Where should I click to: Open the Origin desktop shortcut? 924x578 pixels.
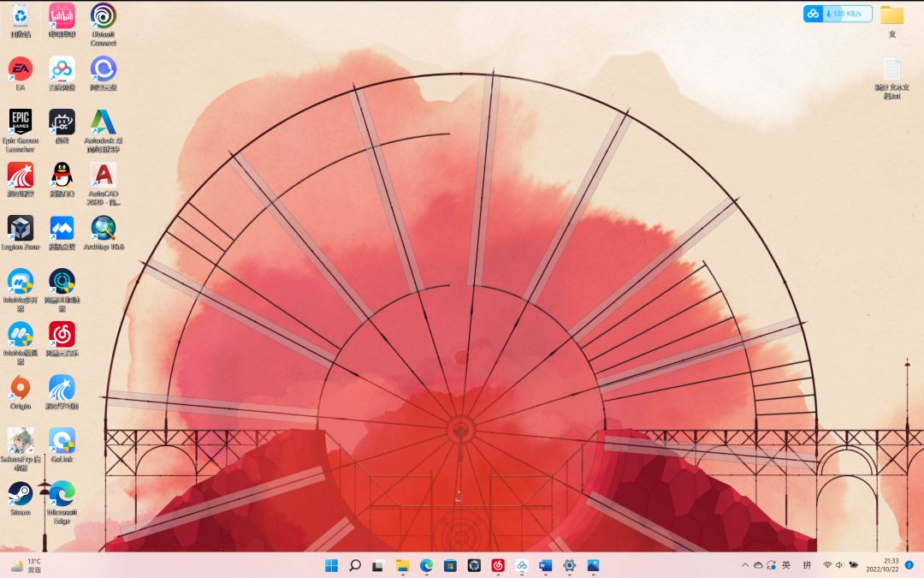[x=20, y=393]
